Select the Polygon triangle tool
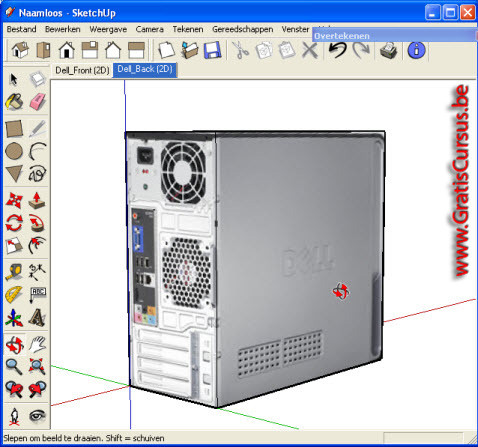This screenshot has height=447, width=478. pos(14,173)
